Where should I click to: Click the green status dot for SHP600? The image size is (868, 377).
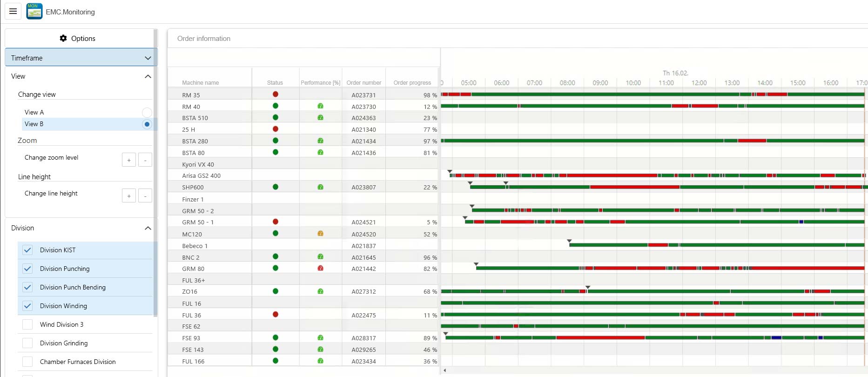pos(276,187)
